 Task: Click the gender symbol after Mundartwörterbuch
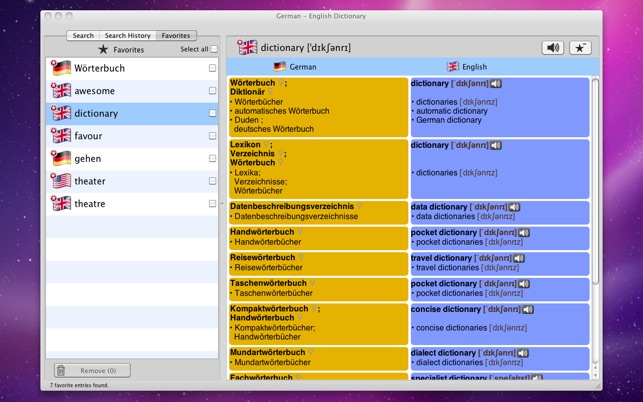(311, 352)
